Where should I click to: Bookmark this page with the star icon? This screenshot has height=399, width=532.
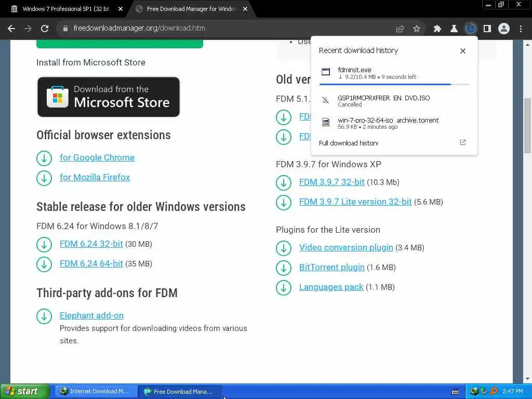point(417,29)
